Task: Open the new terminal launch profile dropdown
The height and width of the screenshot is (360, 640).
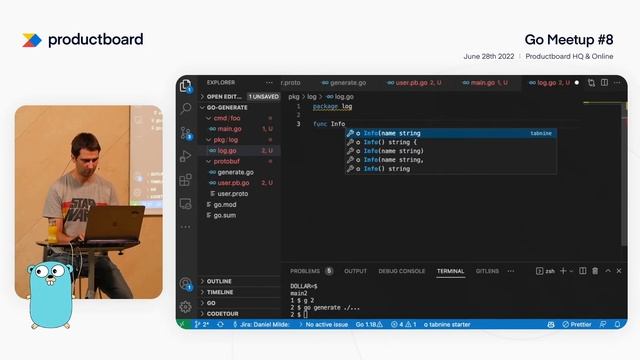Action: tap(571, 271)
